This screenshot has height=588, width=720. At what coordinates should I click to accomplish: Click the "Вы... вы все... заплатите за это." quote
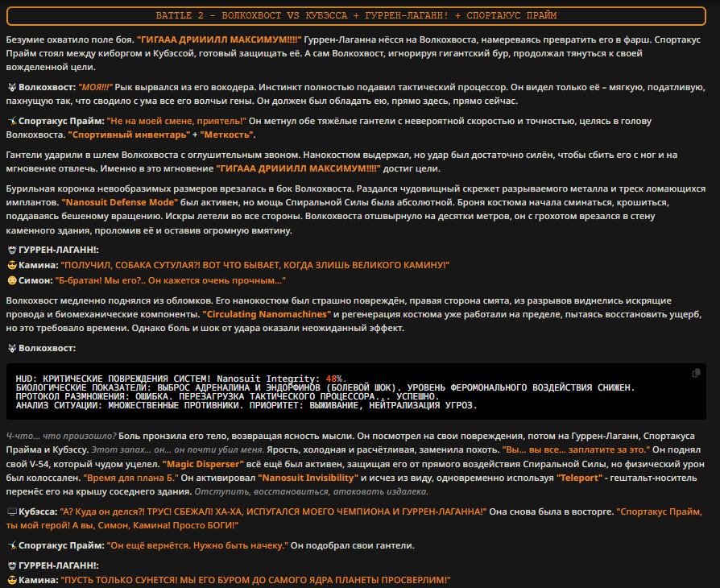(x=577, y=449)
